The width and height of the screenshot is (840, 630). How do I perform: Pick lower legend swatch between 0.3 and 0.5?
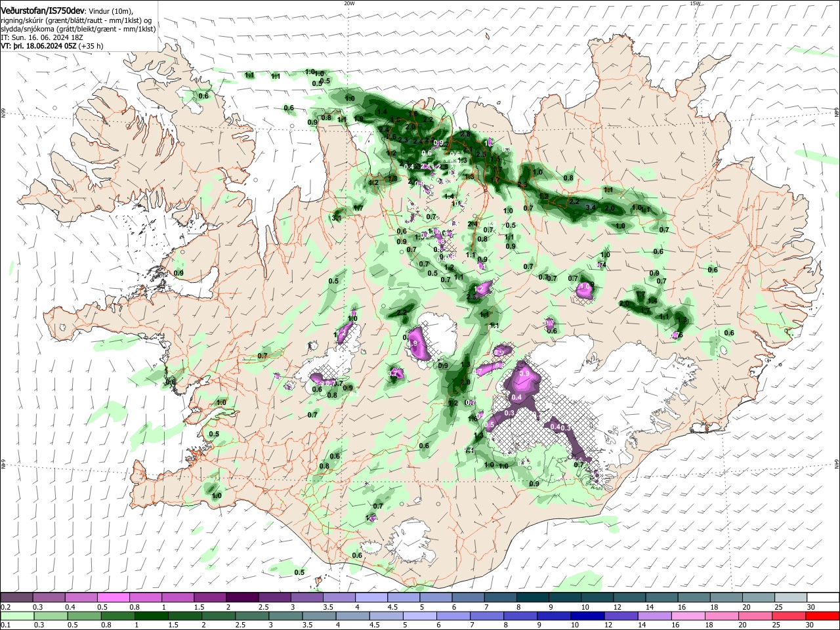(51, 616)
